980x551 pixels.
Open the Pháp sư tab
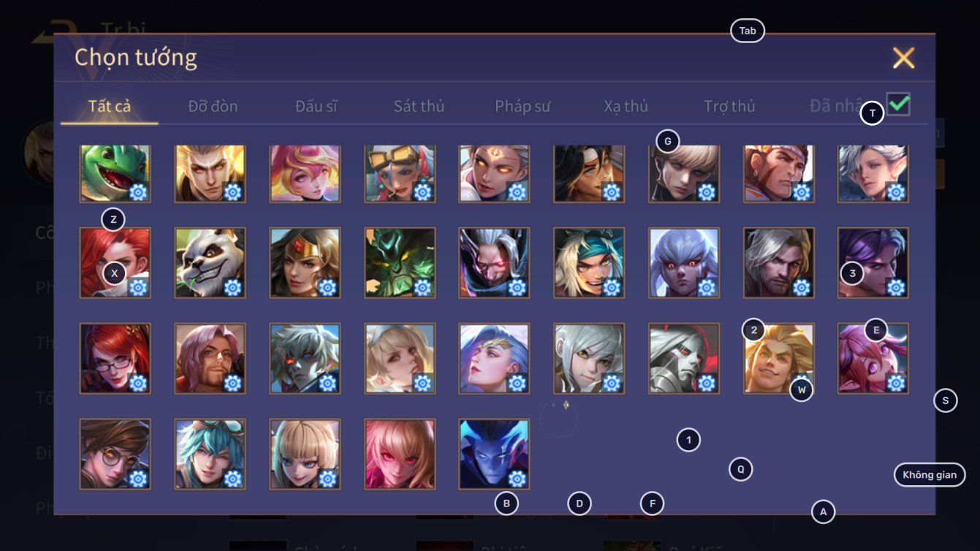click(x=523, y=106)
